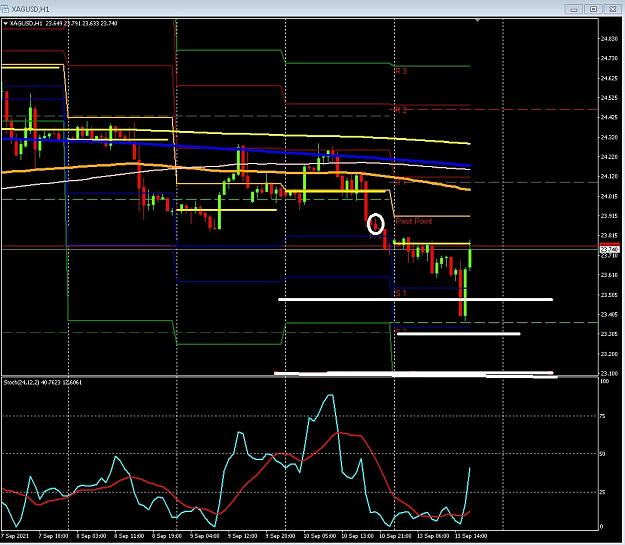Click the 24.015 price scale value

(x=609, y=196)
